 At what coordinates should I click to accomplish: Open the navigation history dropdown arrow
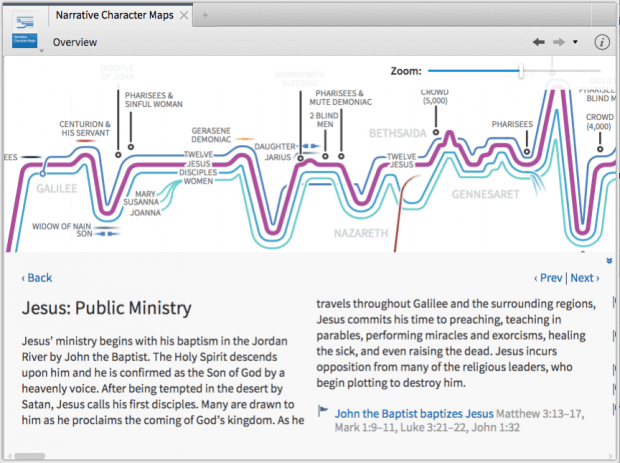point(576,42)
